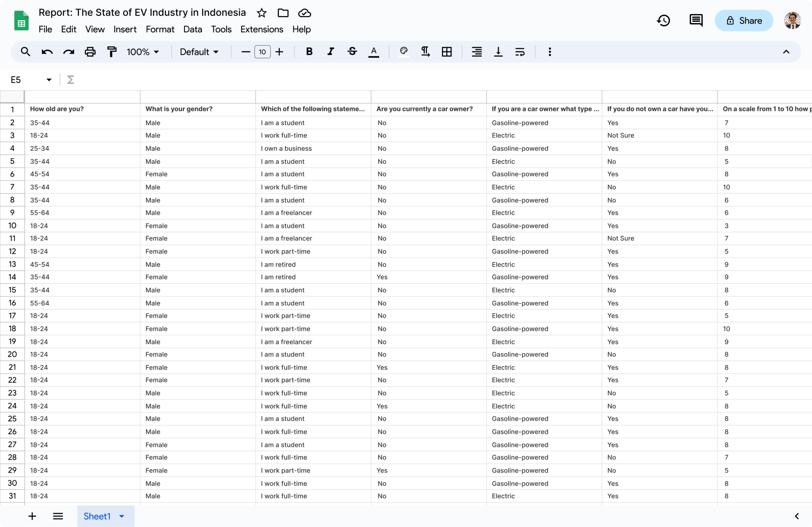Toggle italic formatting
Viewport: 812px width, 527px height.
(331, 52)
